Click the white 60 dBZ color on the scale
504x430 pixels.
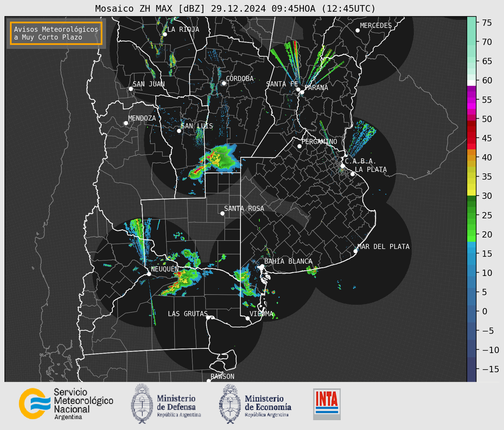tap(471, 83)
